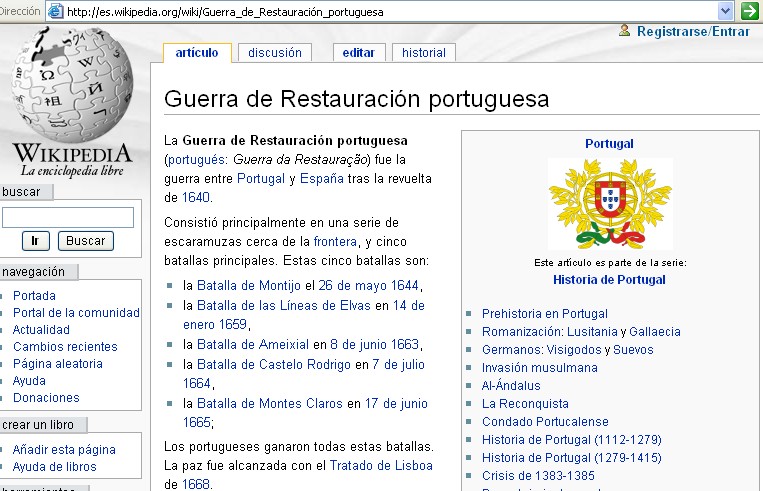Open the historial tab

(424, 53)
